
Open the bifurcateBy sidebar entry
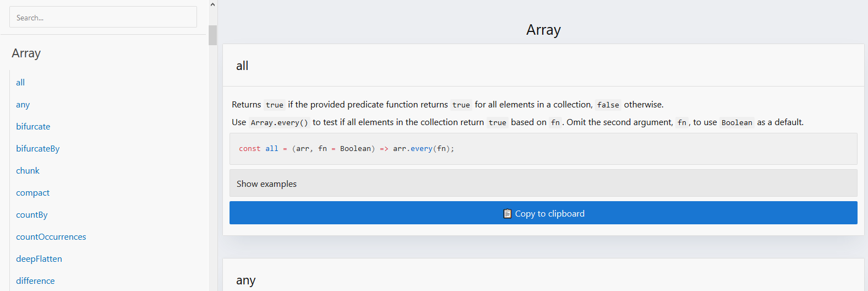pyautogui.click(x=38, y=149)
